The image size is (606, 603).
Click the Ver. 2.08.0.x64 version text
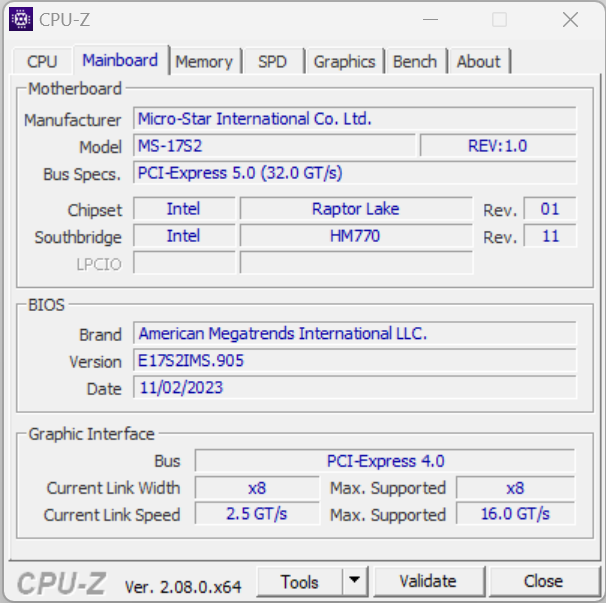(183, 587)
